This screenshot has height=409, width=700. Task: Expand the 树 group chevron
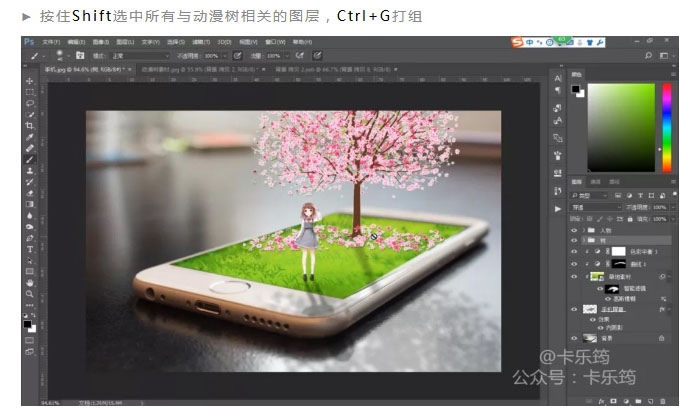tap(583, 240)
